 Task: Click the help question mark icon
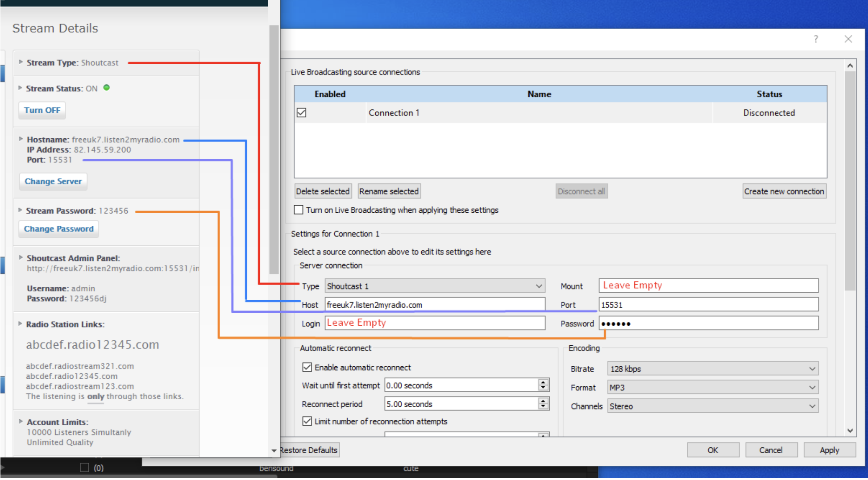tap(816, 39)
